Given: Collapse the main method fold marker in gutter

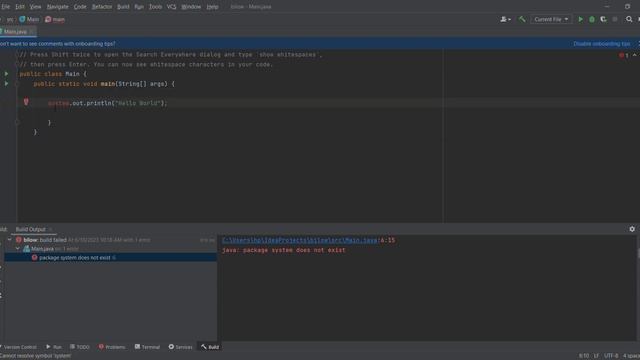Looking at the screenshot, I should (x=17, y=84).
